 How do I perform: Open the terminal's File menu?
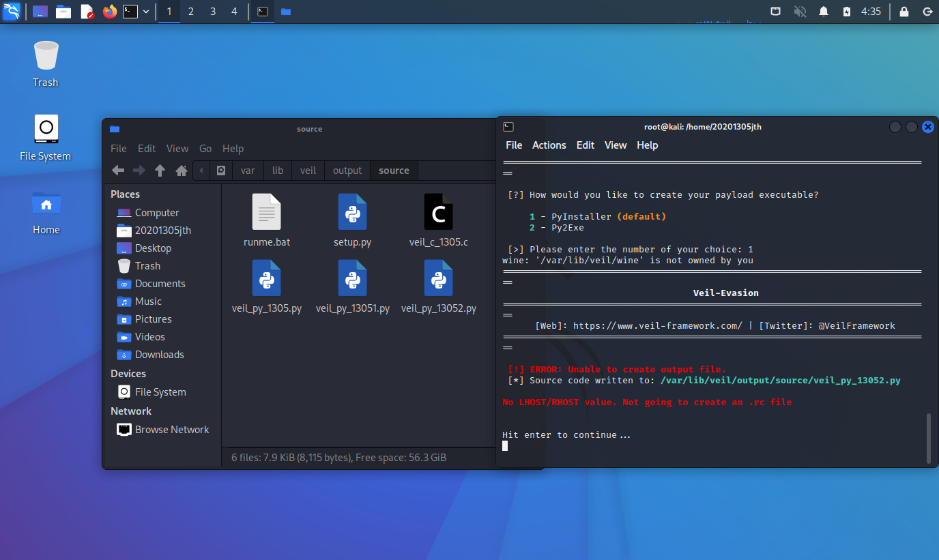[514, 145]
